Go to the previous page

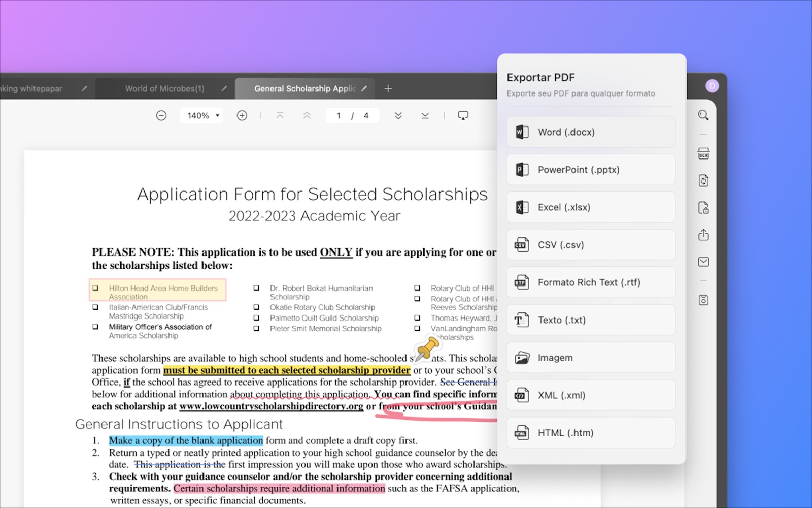[x=307, y=116]
